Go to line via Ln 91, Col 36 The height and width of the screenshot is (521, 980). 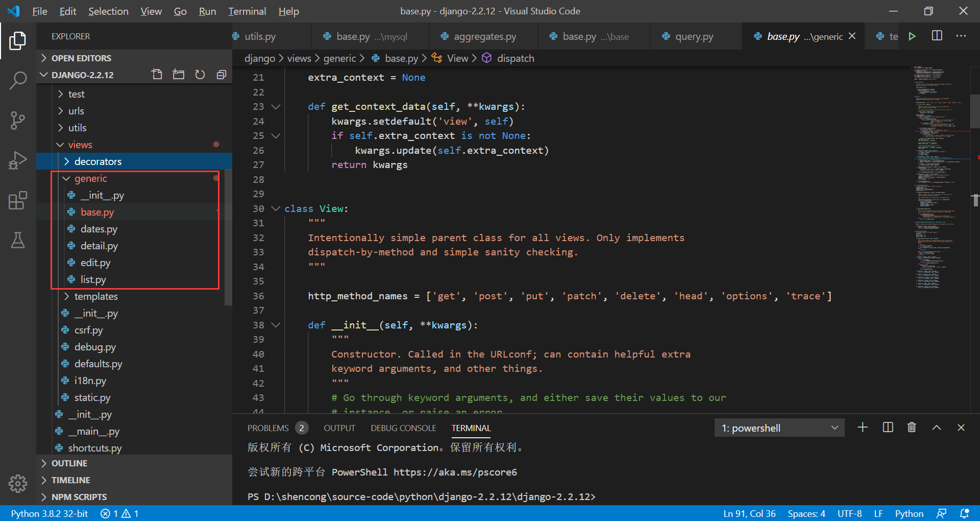749,513
